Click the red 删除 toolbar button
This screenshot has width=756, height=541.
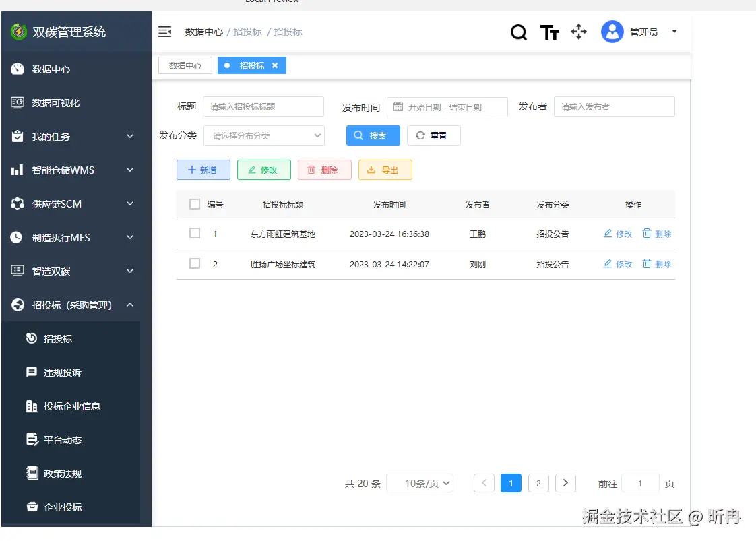pos(325,170)
